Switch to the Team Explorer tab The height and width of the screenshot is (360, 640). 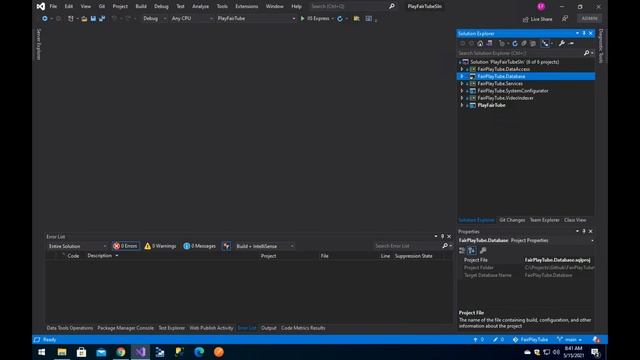pyautogui.click(x=544, y=220)
